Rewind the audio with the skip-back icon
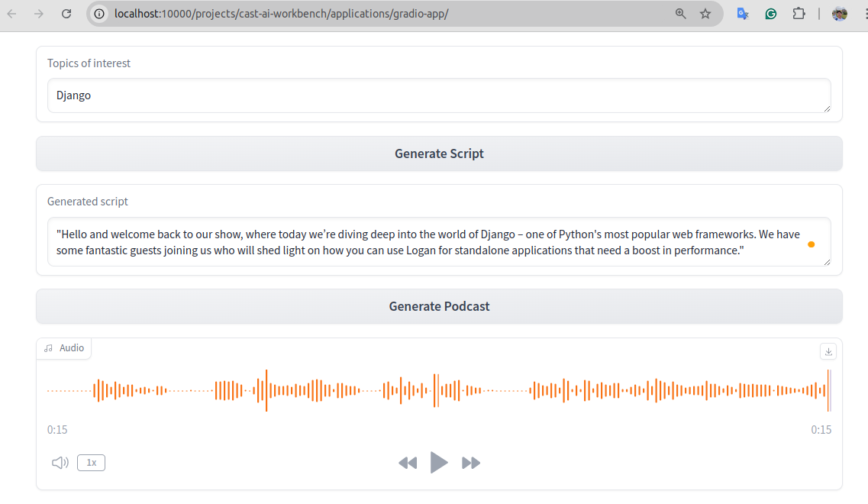This screenshot has width=868, height=504. tap(408, 463)
